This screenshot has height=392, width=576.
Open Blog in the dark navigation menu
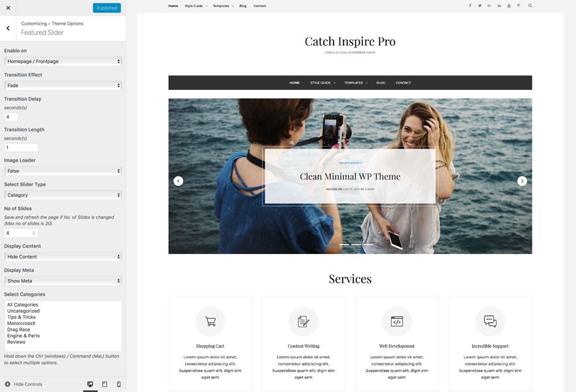click(x=381, y=83)
